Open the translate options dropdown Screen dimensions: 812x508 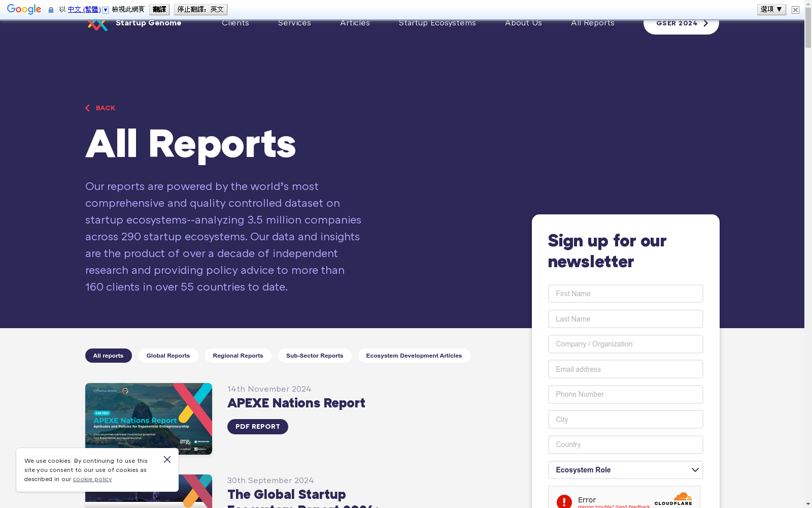pos(771,9)
